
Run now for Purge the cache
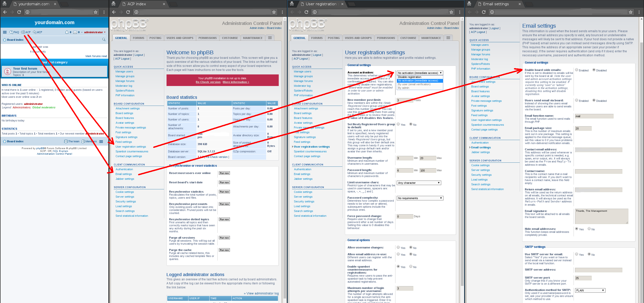[x=224, y=250]
